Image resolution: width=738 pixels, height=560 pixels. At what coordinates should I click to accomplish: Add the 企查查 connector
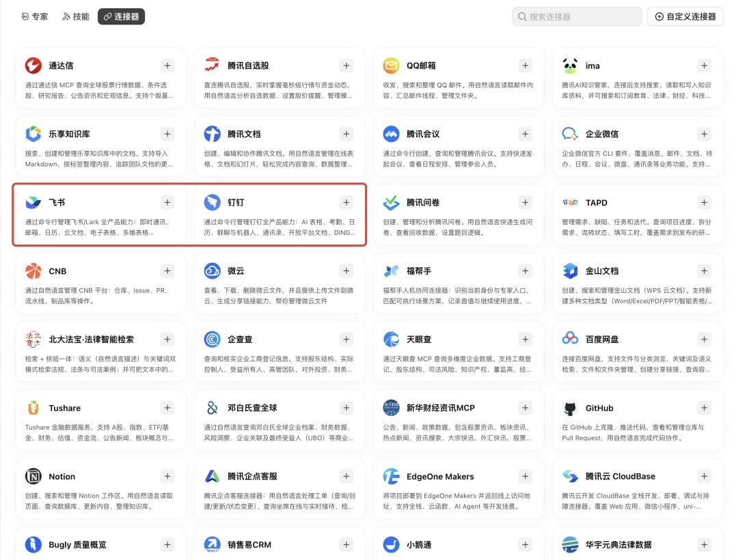click(346, 339)
